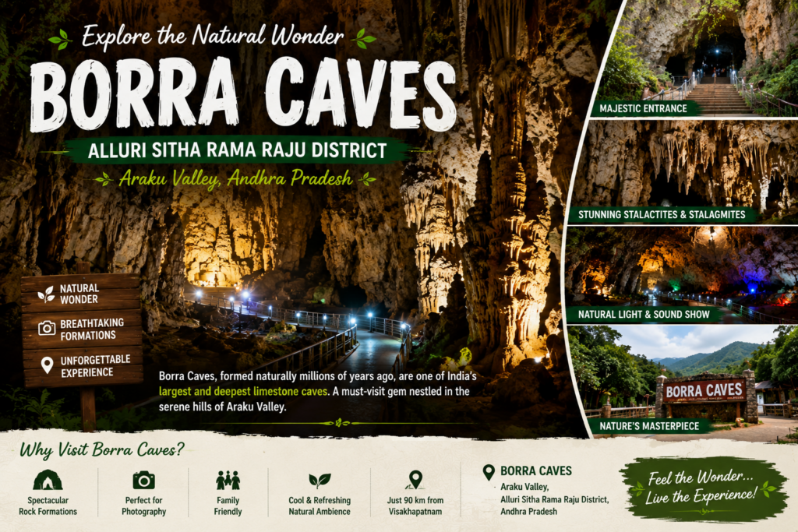Open the Stunning Stalactites & Stalagmites photo
The width and height of the screenshot is (798, 532).
[x=683, y=172]
